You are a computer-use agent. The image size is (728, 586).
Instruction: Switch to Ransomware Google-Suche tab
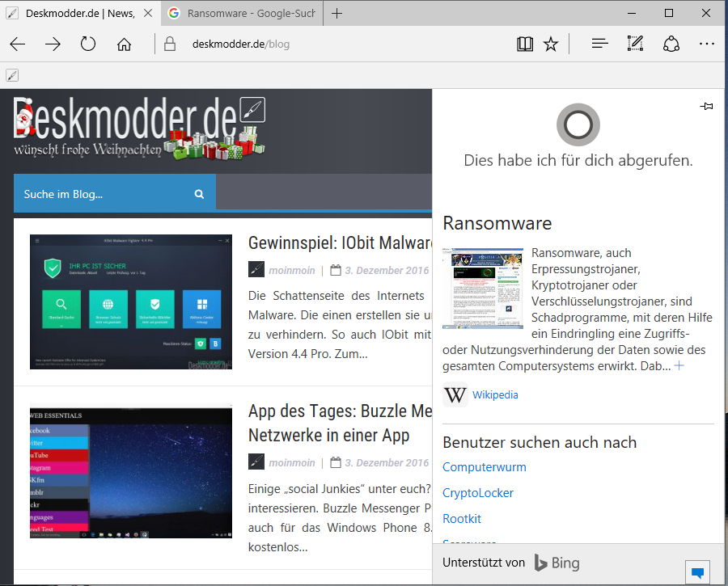tap(242, 14)
